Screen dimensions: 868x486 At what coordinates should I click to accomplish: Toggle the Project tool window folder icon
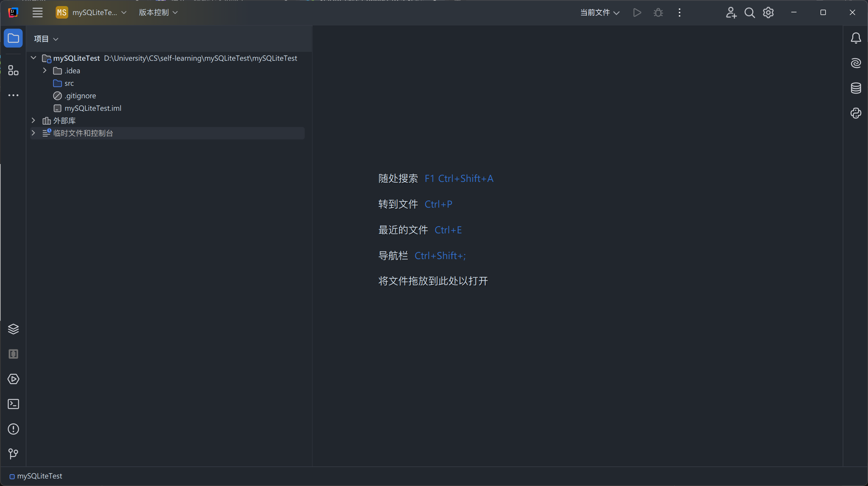13,38
